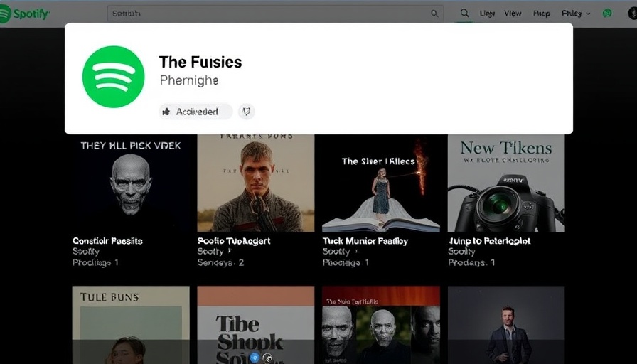Click the headphone icon on the Tibe Shopk cover
Image resolution: width=637 pixels, height=364 pixels.
(x=267, y=358)
